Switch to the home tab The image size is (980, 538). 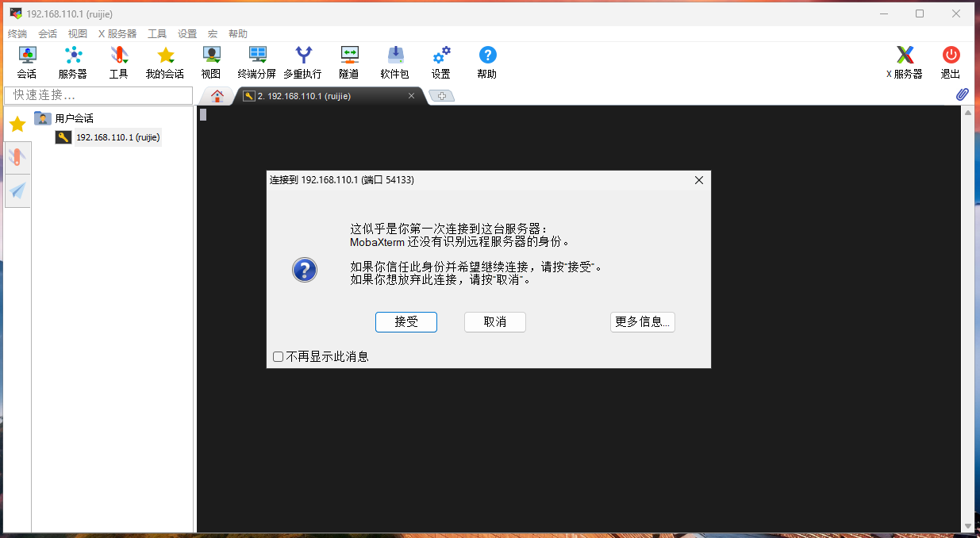point(217,94)
